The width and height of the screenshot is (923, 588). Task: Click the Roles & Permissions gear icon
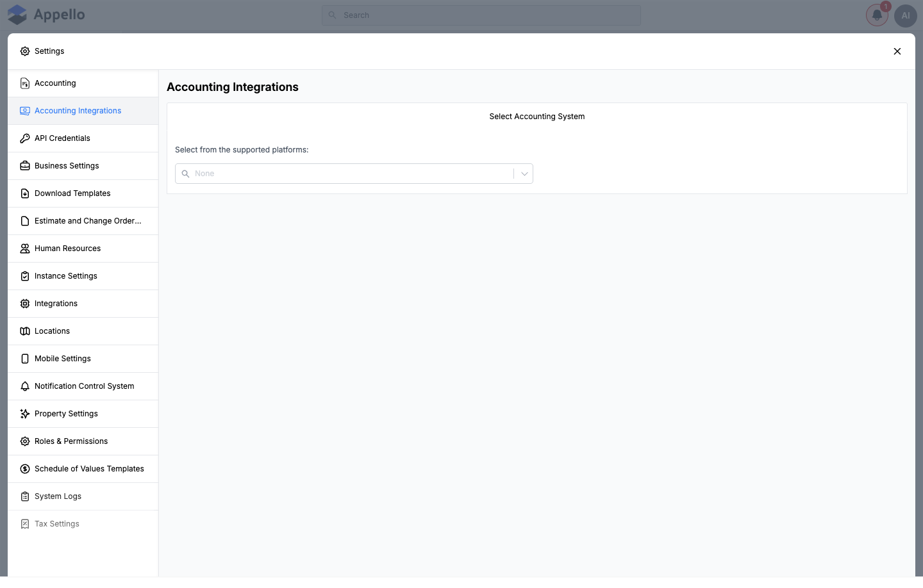point(25,441)
